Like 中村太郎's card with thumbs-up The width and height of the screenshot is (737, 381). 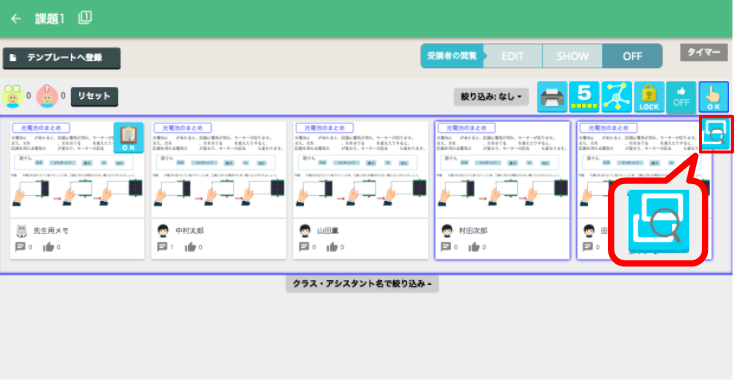click(190, 247)
